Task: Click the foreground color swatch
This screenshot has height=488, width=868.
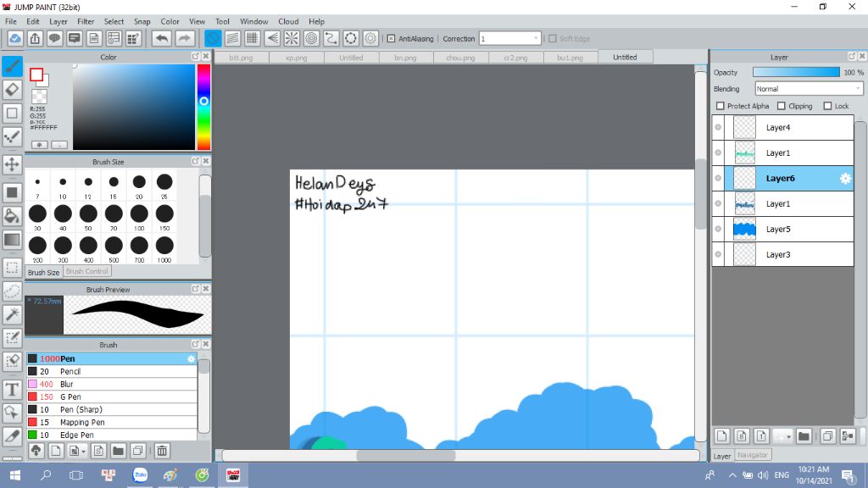Action: click(x=36, y=75)
